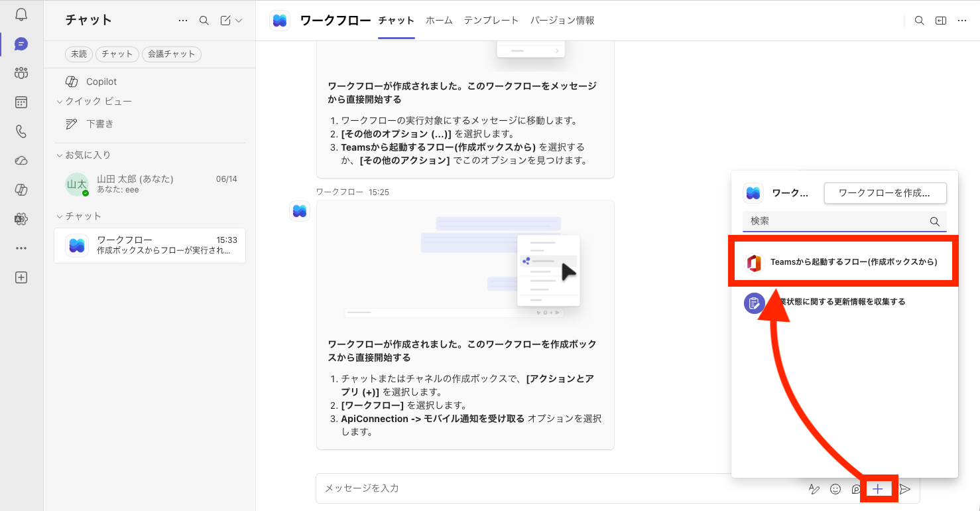Select 業状態に関する更新情報を収集する workflow
Viewport: 980px width, 511px height.
tap(843, 303)
